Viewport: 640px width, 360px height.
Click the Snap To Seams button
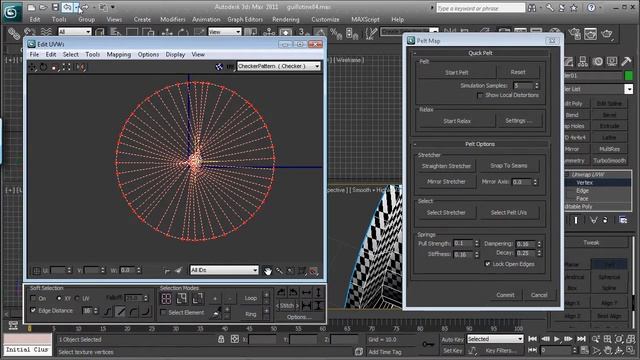coord(509,166)
